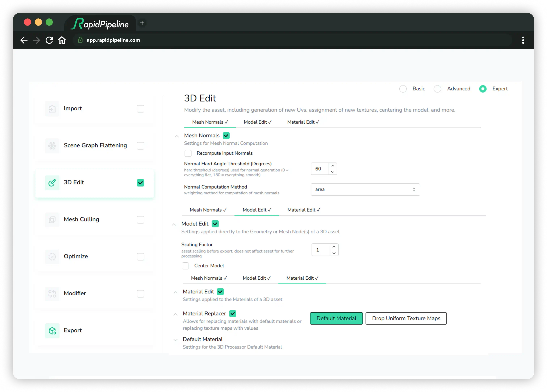Open the Mesh Culling step
Image resolution: width=547 pixels, height=392 pixels.
tap(94, 220)
